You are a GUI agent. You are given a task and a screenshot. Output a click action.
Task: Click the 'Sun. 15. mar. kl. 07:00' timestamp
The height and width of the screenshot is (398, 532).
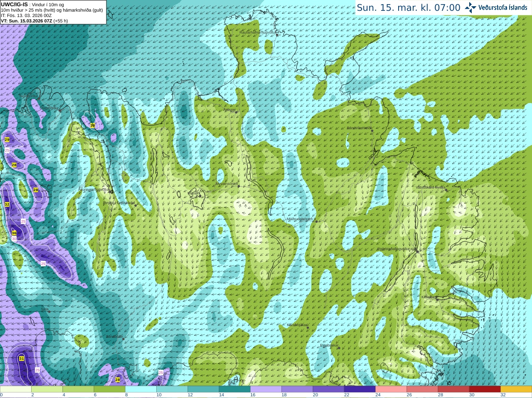point(409,7)
